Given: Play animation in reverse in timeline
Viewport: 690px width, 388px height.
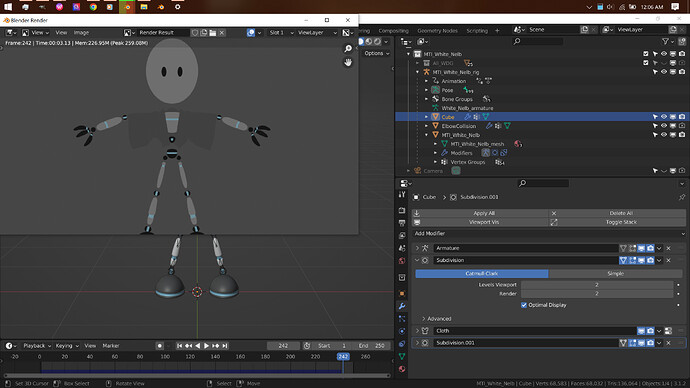Looking at the screenshot, I should tap(198, 346).
